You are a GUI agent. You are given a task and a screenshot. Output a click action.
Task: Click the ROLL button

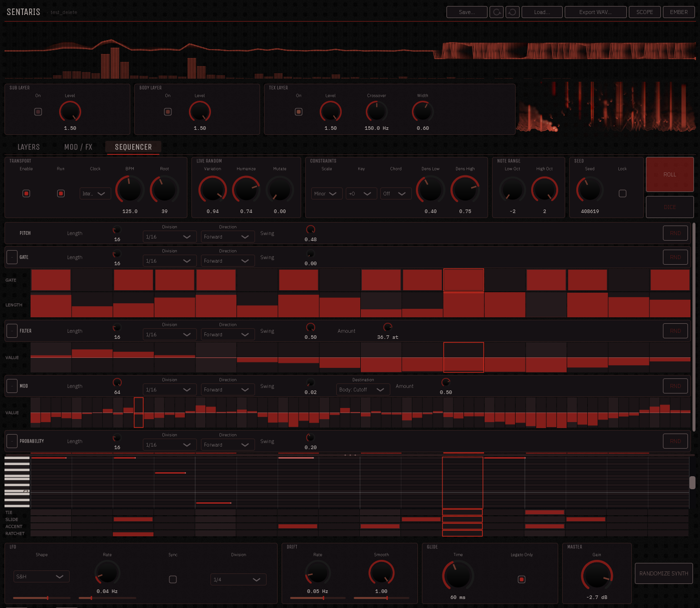670,174
